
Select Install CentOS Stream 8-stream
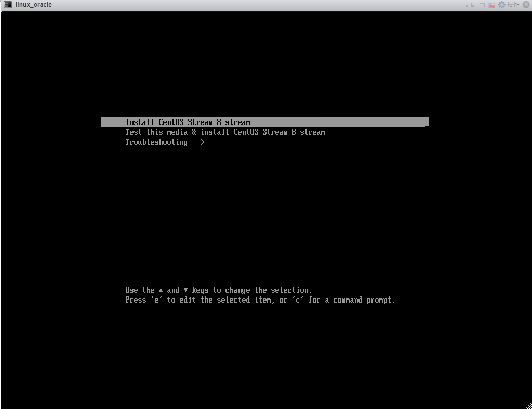tap(188, 122)
